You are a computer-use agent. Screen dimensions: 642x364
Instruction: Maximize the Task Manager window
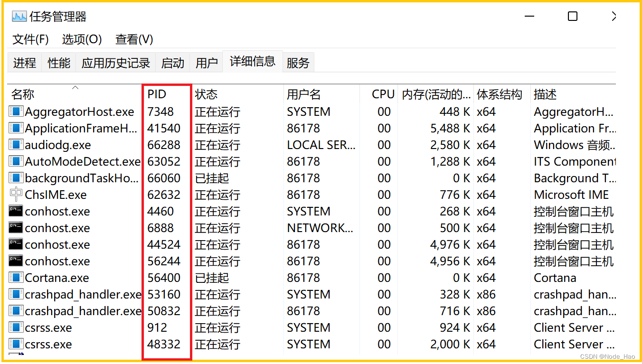(573, 17)
